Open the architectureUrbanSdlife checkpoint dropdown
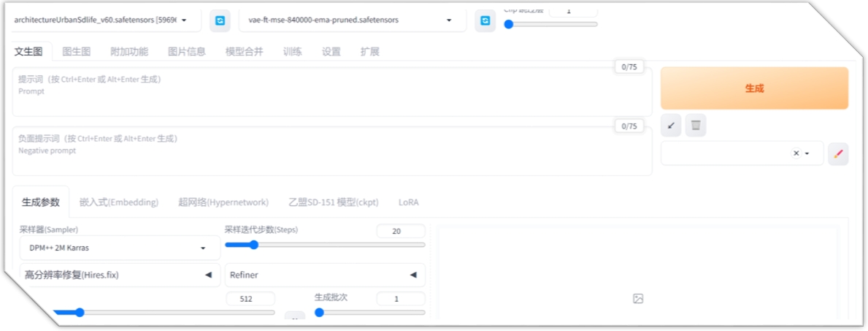The width and height of the screenshot is (868, 331). click(102, 20)
